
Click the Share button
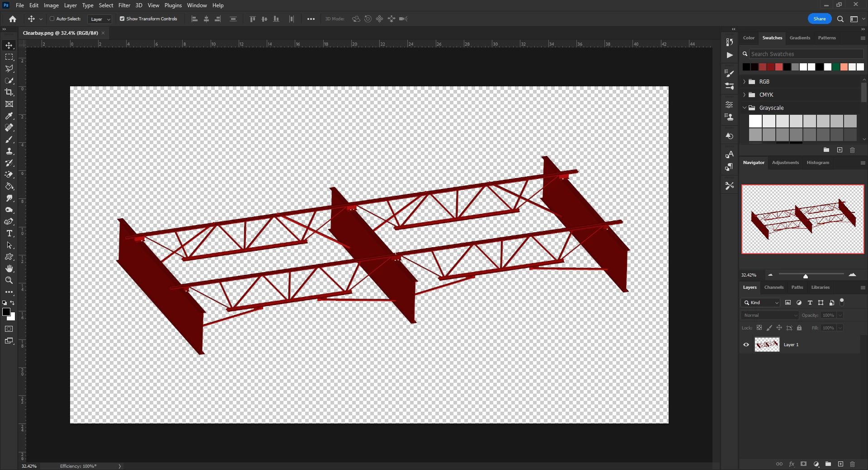click(x=820, y=19)
